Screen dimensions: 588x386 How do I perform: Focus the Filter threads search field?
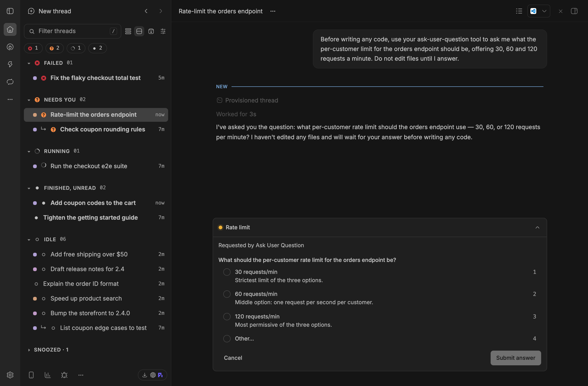[72, 31]
